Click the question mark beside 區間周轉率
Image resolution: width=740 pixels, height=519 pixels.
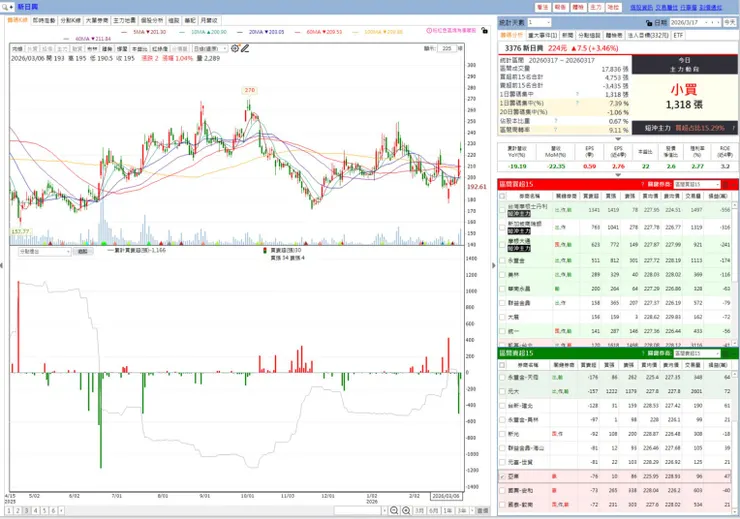[x=555, y=129]
